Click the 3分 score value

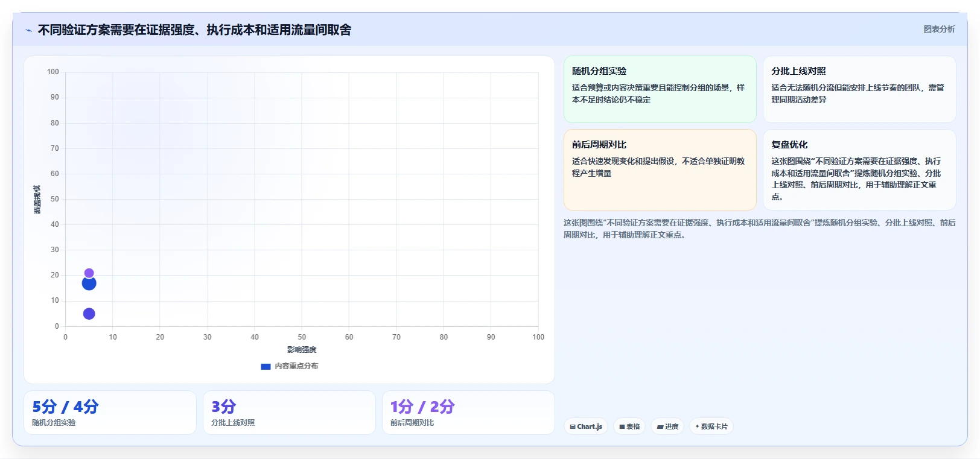(x=224, y=407)
